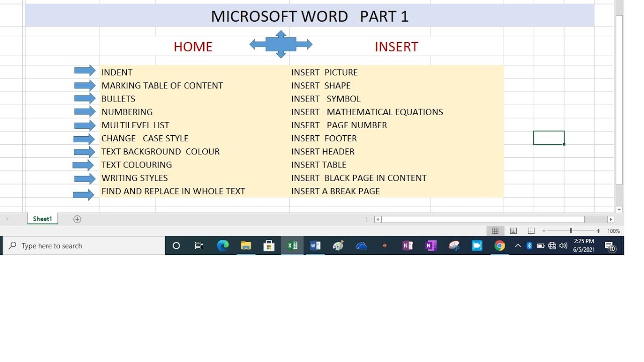Open Task View in the taskbar
This screenshot has width=644, height=362.
(199, 246)
